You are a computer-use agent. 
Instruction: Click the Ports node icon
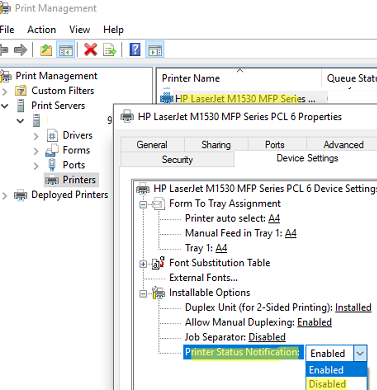[52, 165]
